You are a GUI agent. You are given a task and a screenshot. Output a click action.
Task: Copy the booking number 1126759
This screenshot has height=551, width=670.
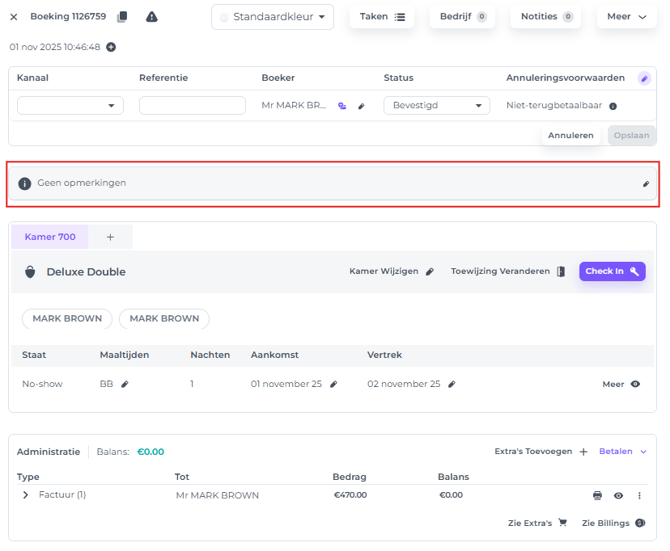click(x=123, y=17)
